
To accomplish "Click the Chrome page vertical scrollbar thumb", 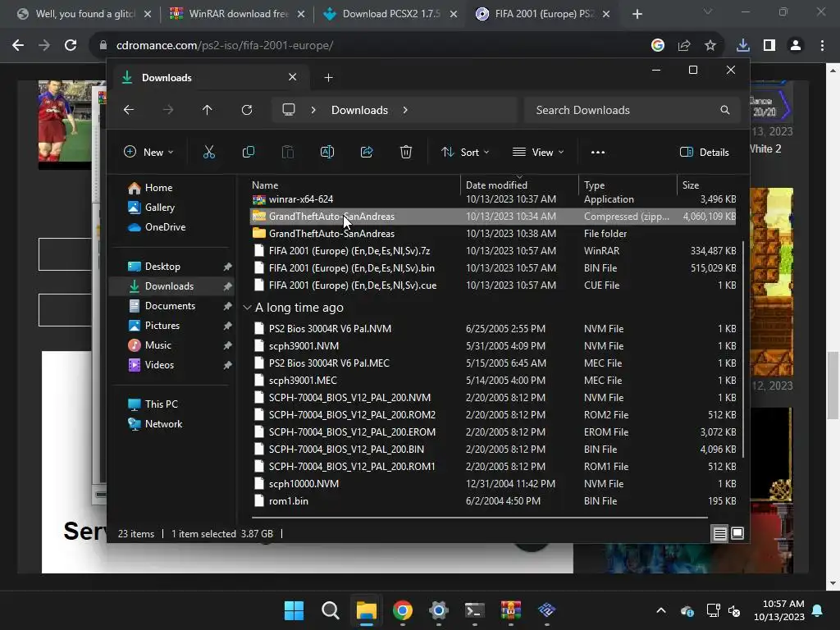I will (833, 386).
